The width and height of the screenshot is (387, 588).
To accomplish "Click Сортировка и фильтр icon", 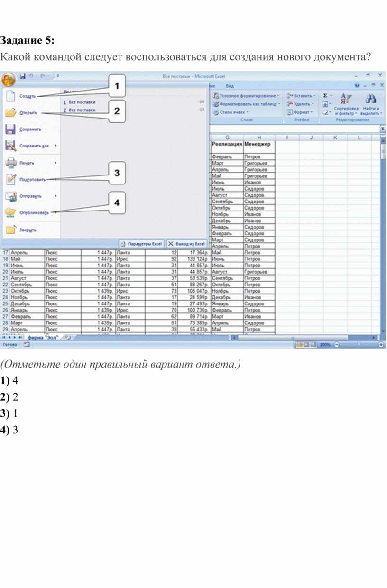I will 345,100.
